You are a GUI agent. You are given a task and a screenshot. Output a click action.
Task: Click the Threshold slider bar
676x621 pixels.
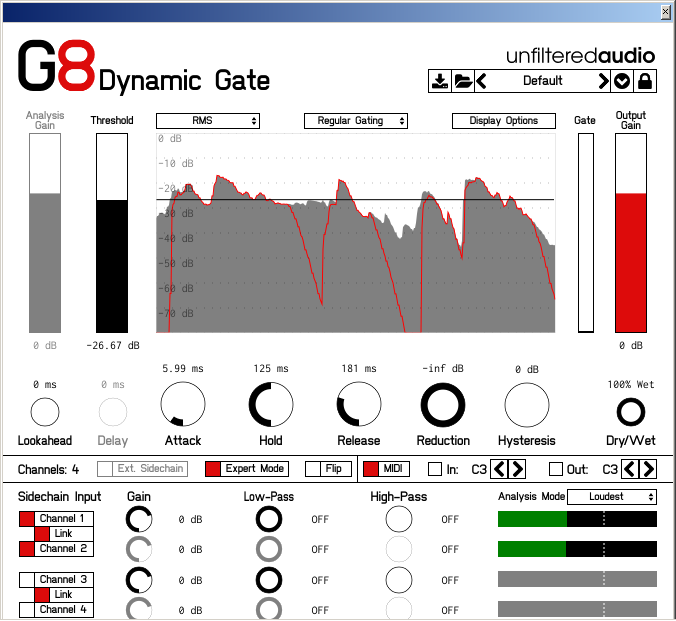112,233
